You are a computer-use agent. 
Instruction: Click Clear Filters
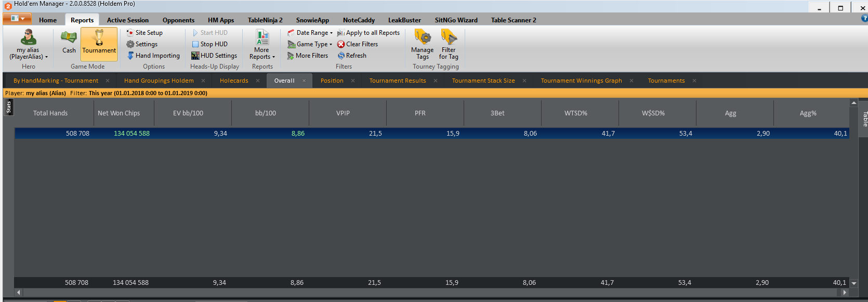[x=358, y=44]
